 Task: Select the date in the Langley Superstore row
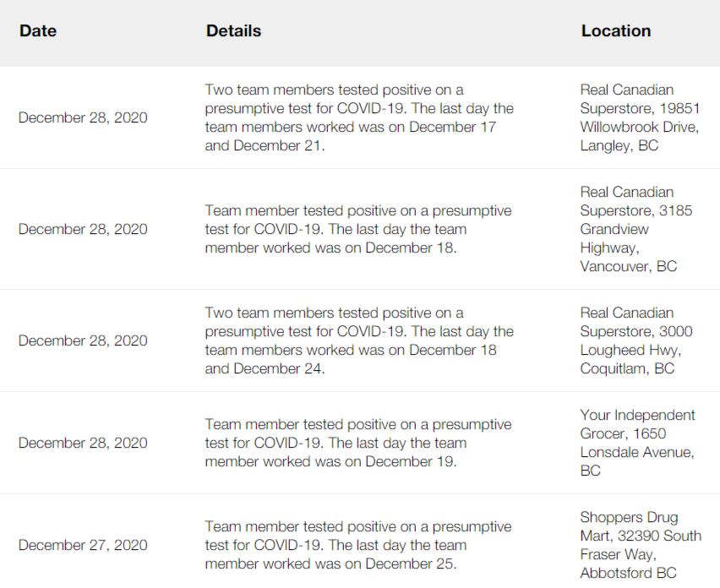[83, 117]
